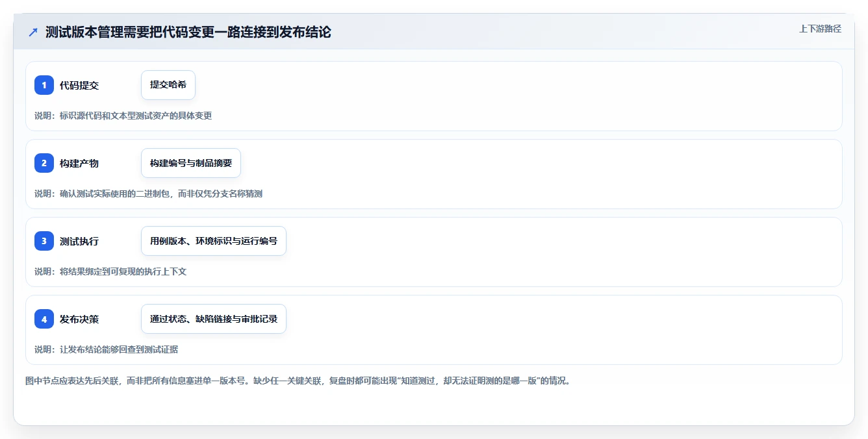Click the step 3 number badge

tap(44, 241)
